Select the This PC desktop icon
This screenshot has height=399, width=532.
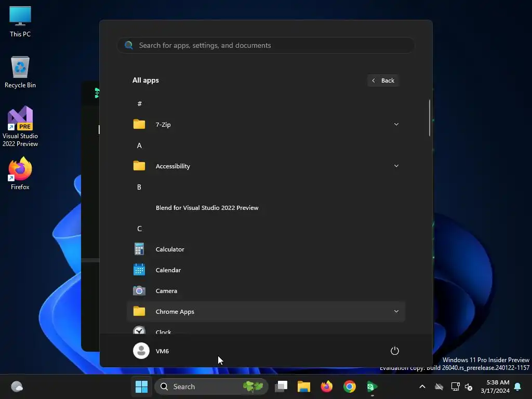[x=20, y=22]
